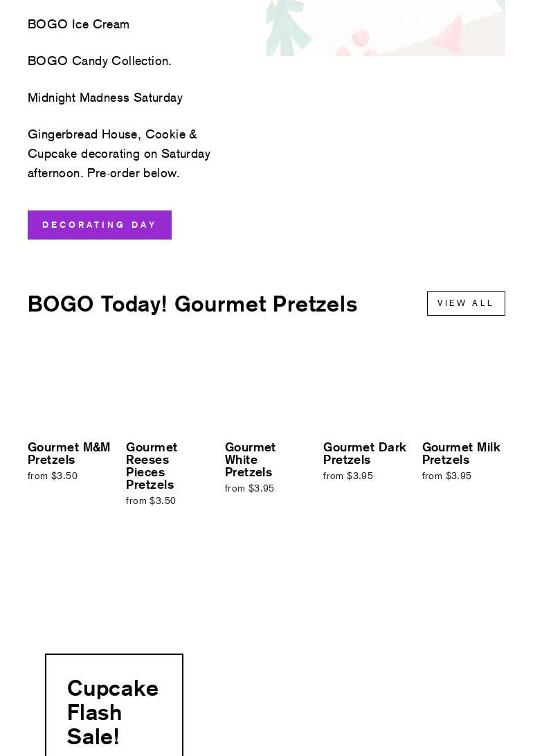
Task: Click the BOGO Today! Gourmet Pretzels heading
Action: tap(192, 304)
